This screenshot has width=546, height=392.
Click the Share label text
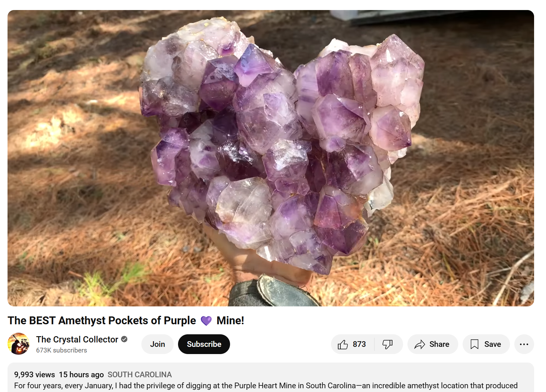point(439,344)
